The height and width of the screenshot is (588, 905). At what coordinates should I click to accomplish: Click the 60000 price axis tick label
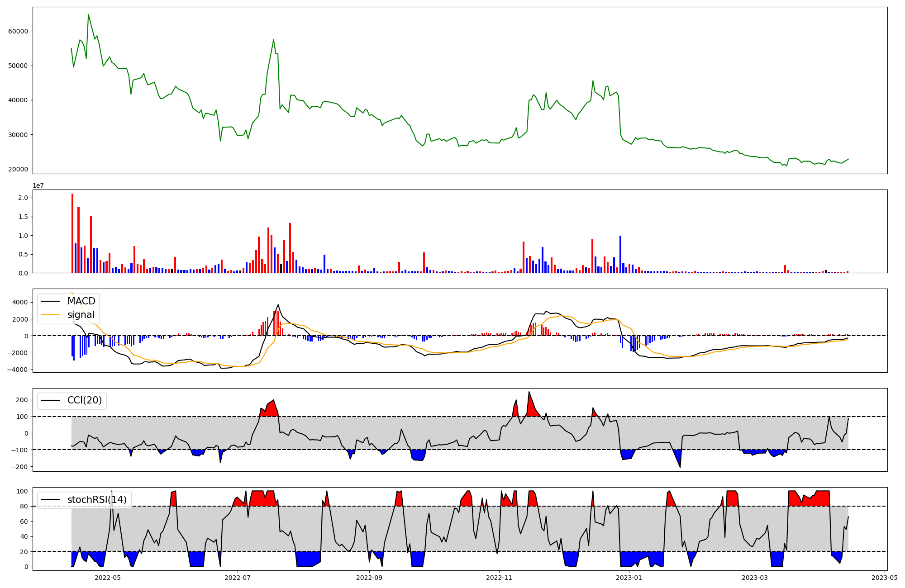(x=18, y=31)
